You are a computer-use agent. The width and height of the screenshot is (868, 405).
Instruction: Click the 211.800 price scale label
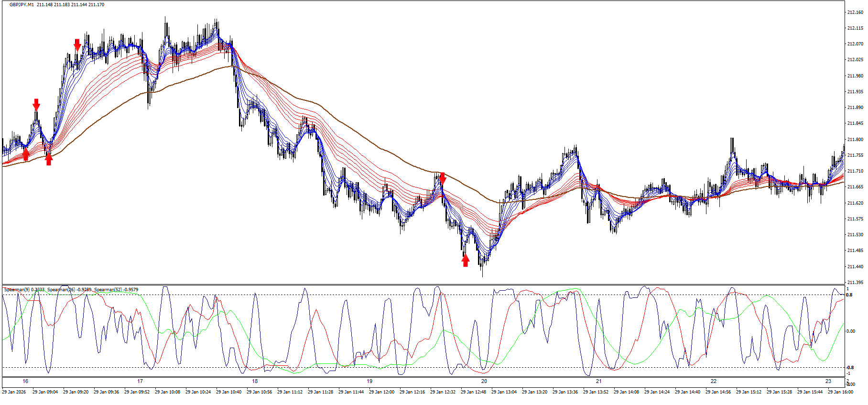tap(855, 140)
